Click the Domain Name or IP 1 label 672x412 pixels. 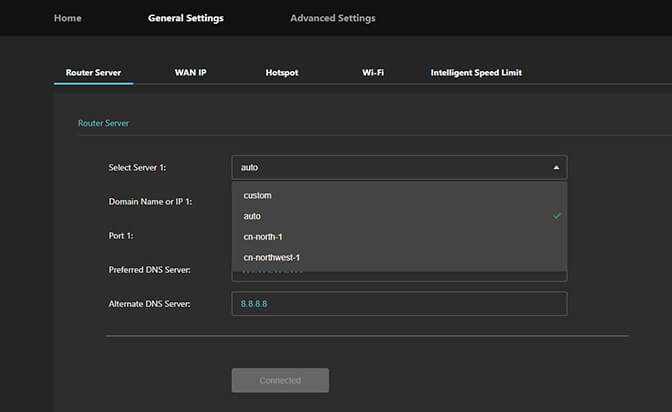pyautogui.click(x=150, y=201)
